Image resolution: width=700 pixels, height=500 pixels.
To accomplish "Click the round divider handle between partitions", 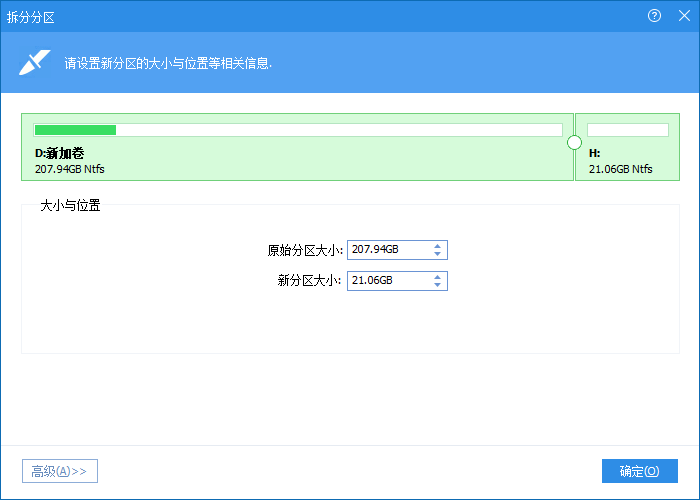I will (574, 143).
